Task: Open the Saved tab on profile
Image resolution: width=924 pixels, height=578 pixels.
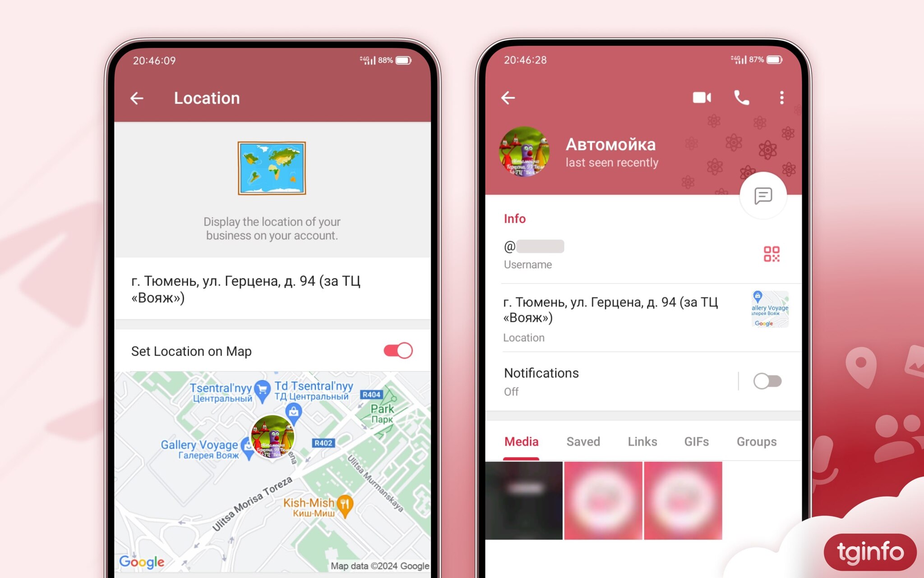Action: [582, 441]
